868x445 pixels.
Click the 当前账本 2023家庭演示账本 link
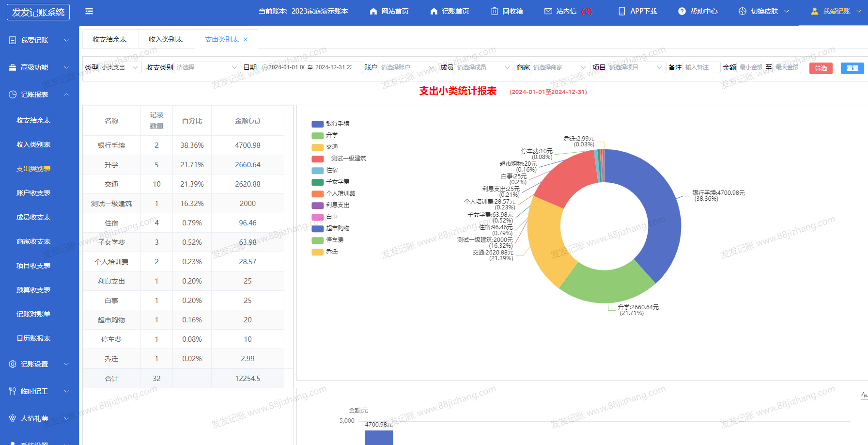point(303,11)
